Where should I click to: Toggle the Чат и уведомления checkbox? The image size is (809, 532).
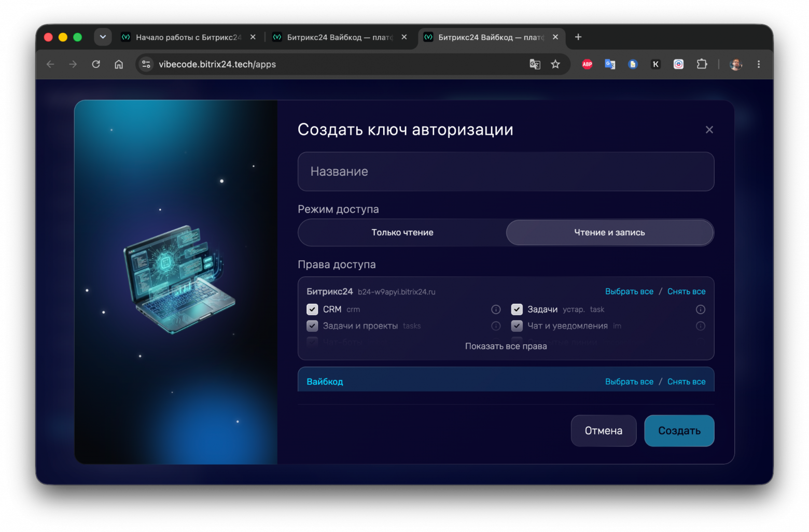(517, 326)
